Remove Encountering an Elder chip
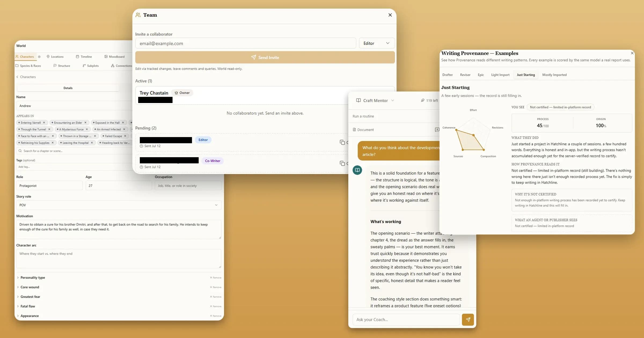 (x=85, y=123)
